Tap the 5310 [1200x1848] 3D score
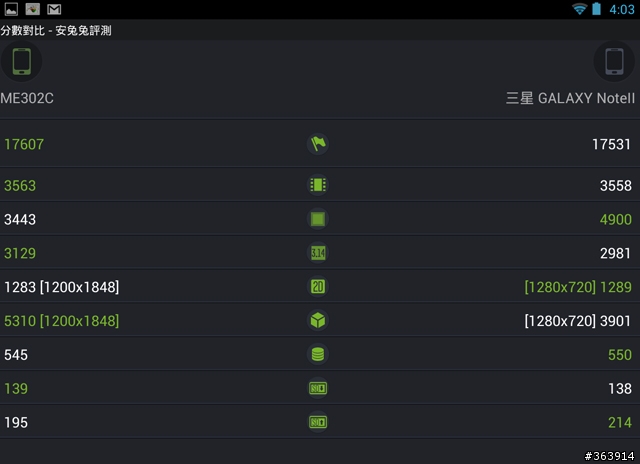Image resolution: width=640 pixels, height=464 pixels. [x=62, y=321]
